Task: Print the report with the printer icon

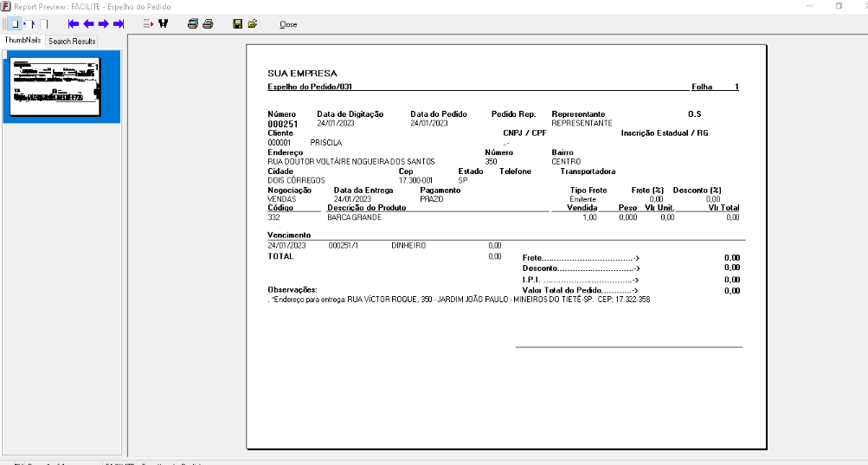Action: (209, 24)
